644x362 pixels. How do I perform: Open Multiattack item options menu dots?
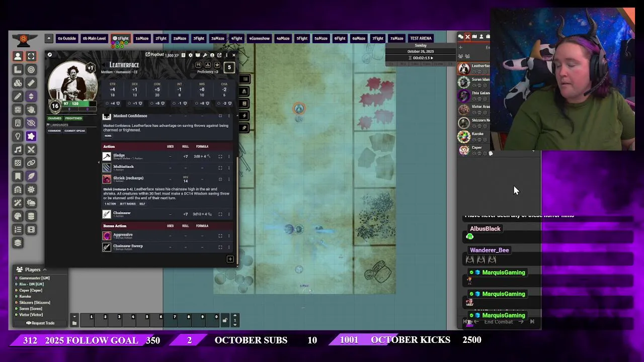(x=229, y=167)
